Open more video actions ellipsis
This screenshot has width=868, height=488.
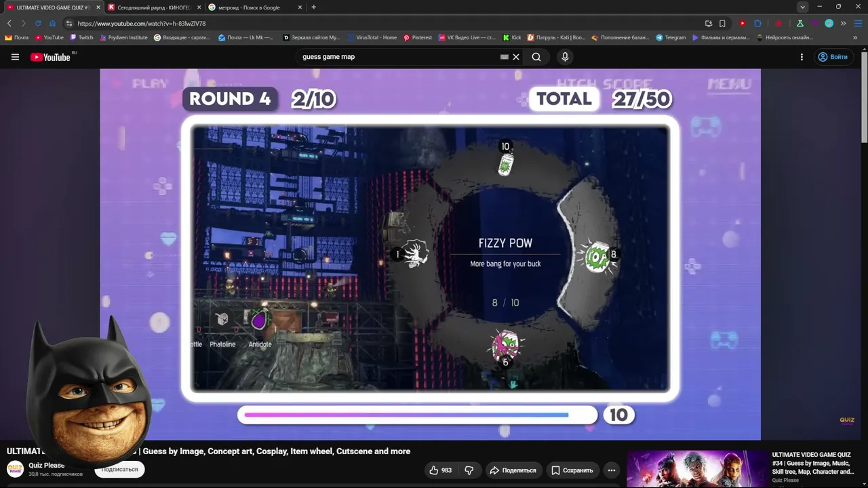coord(612,470)
